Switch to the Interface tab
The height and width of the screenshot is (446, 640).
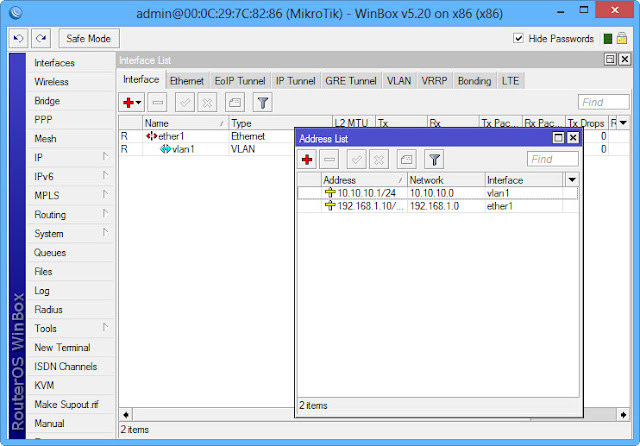[141, 80]
